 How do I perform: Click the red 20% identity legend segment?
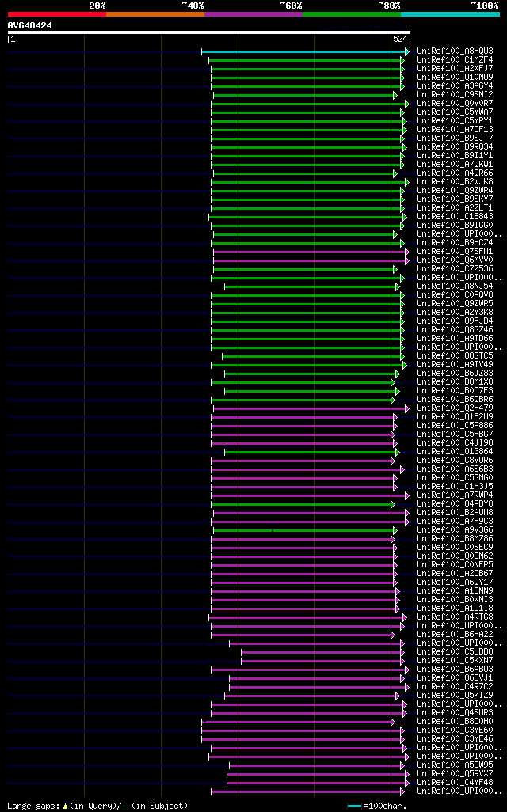click(x=57, y=14)
